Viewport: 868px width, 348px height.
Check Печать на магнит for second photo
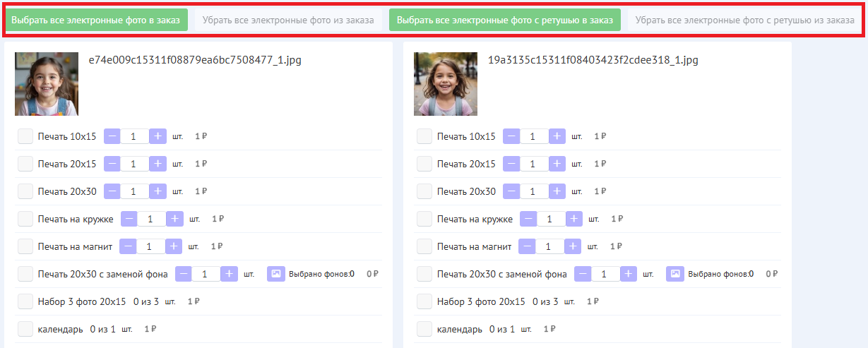click(424, 246)
